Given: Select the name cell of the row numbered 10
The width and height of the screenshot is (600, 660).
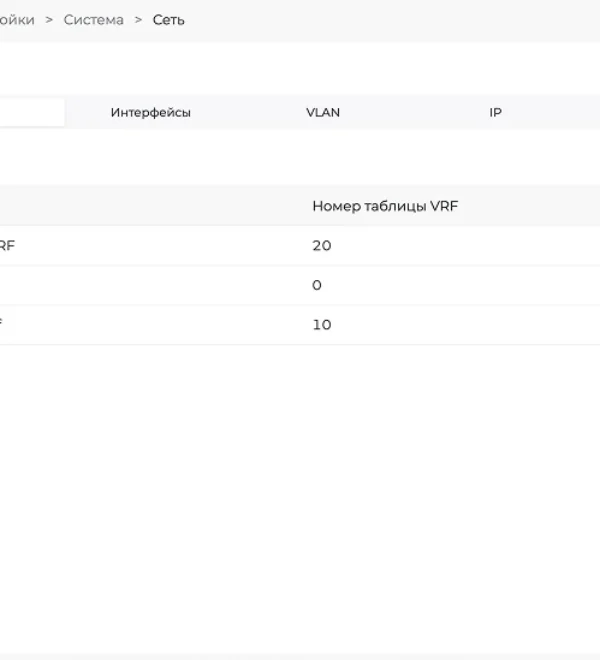Looking at the screenshot, I should [x=152, y=325].
